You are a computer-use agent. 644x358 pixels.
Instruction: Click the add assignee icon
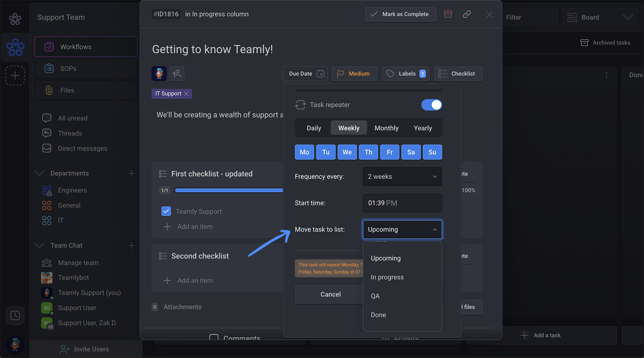[x=176, y=74]
